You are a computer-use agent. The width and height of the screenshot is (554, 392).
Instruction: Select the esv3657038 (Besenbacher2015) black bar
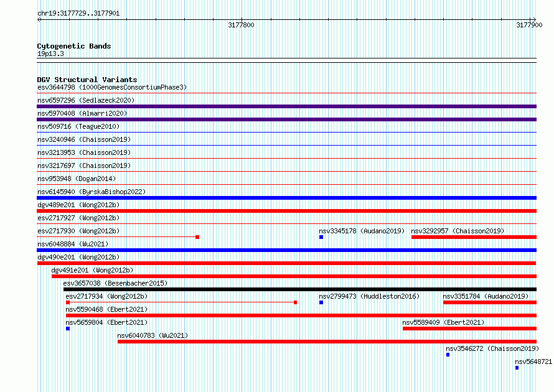click(300, 289)
